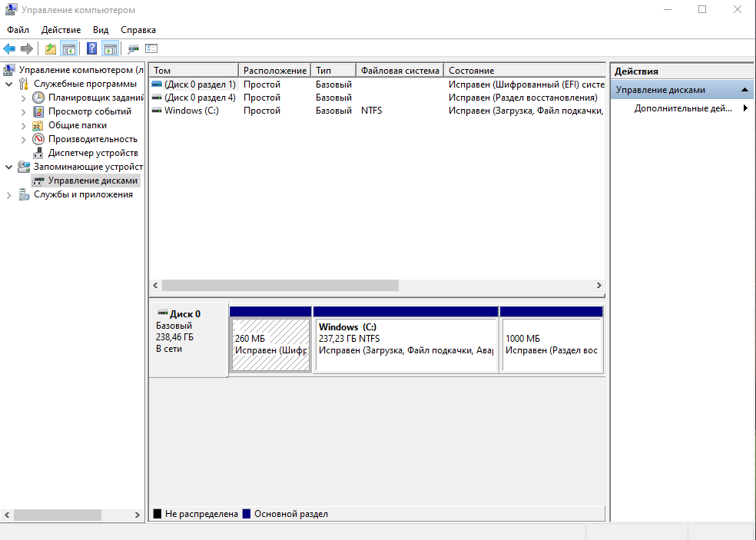Expand the Службы и приложения node
756x540 pixels.
point(8,195)
